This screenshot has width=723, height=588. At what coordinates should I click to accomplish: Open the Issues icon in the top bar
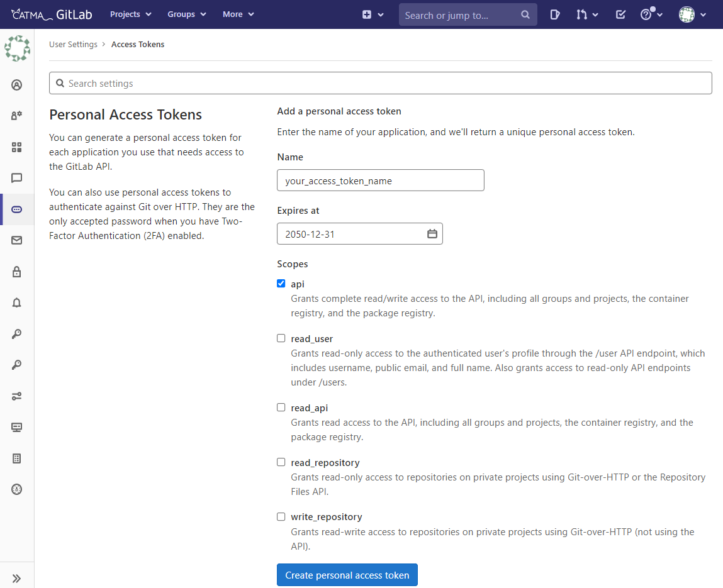(555, 14)
